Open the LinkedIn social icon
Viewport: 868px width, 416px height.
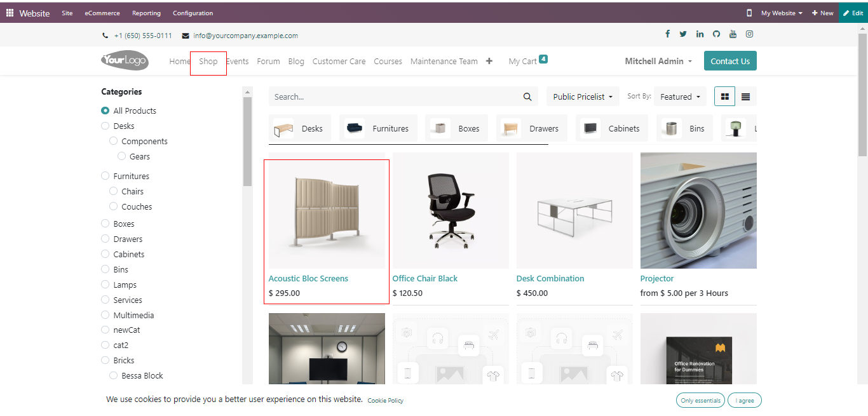click(x=700, y=34)
